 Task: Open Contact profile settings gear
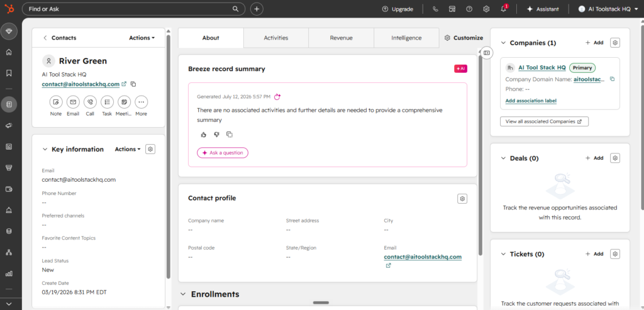pyautogui.click(x=462, y=199)
